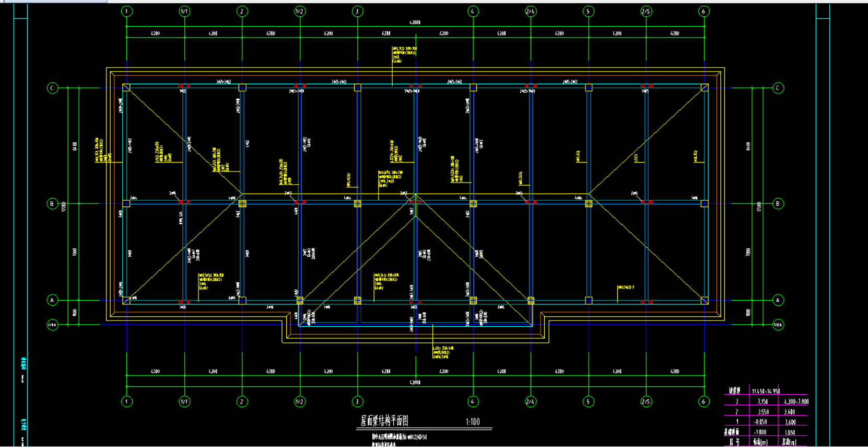Select grid bubble 1/2 above the plan

click(x=300, y=11)
